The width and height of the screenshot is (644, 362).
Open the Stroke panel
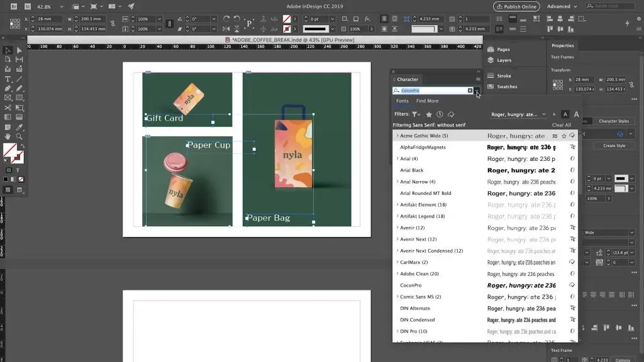(502, 76)
